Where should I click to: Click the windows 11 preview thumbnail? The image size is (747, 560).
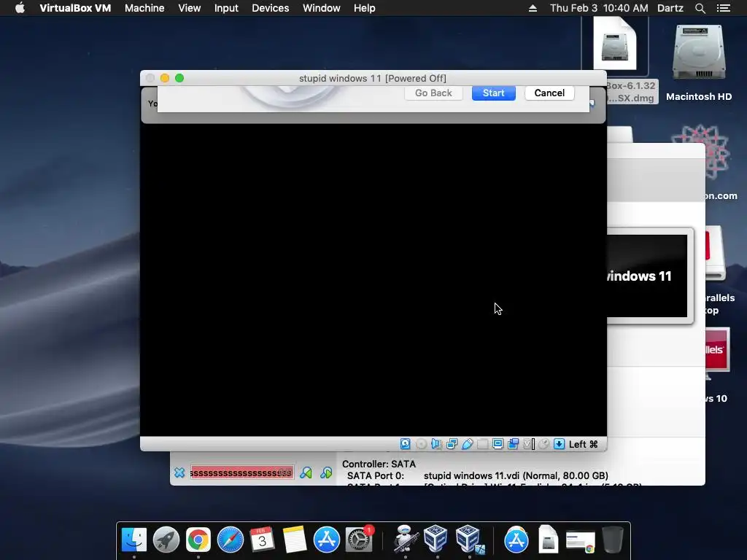tap(647, 276)
